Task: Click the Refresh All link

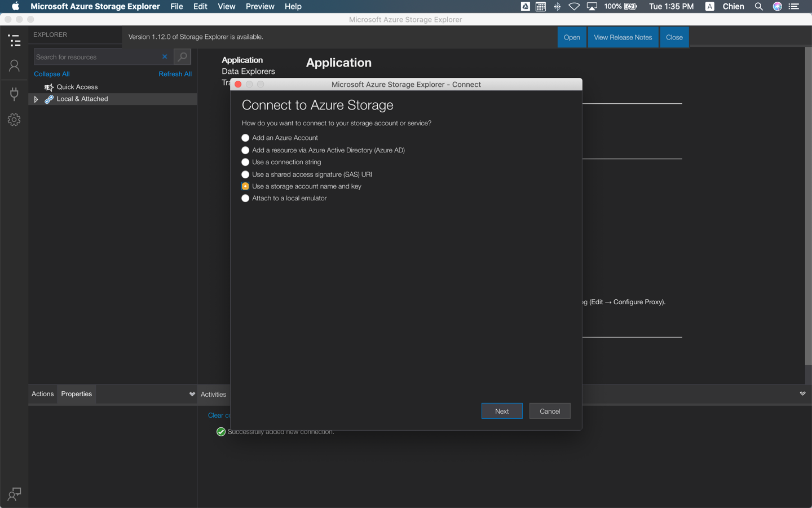Action: [175, 74]
